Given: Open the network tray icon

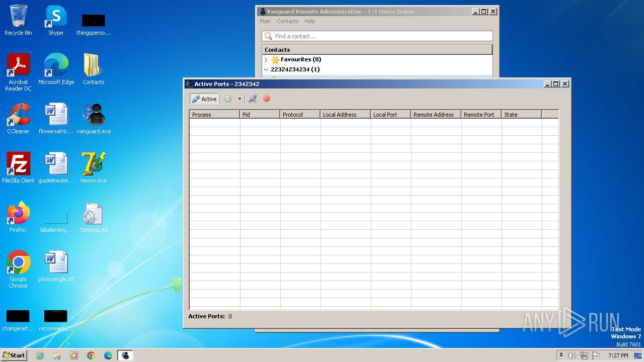Looking at the screenshot, I should pyautogui.click(x=584, y=355).
